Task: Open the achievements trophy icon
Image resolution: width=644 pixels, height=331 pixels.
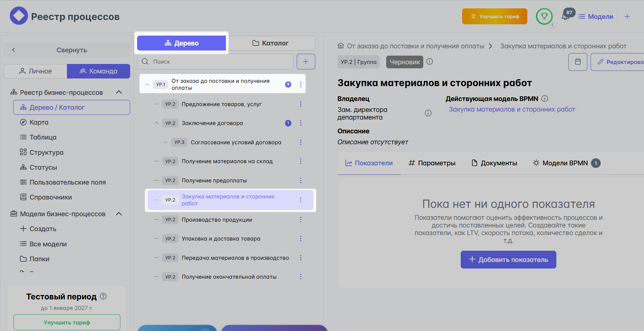Action: 544,16
